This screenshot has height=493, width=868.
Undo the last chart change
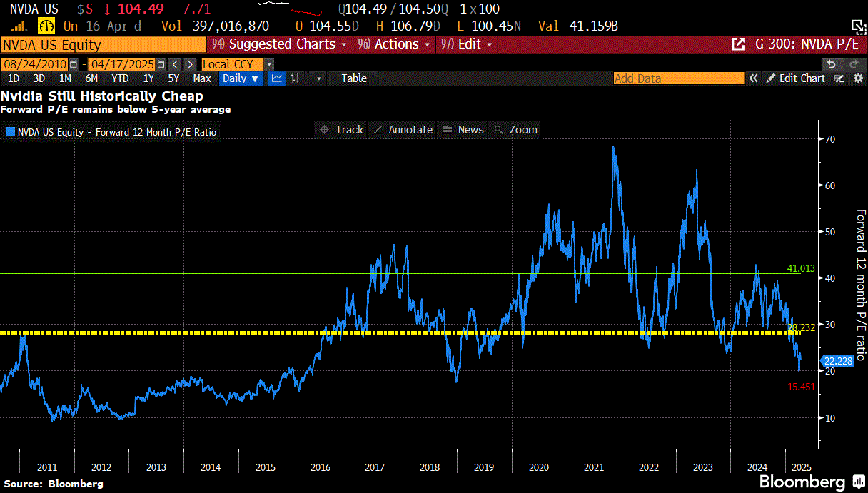(831, 63)
